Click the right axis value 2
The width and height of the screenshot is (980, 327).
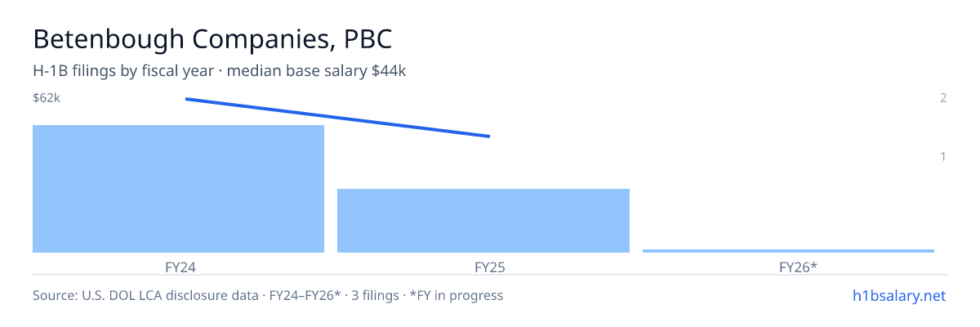click(x=943, y=98)
